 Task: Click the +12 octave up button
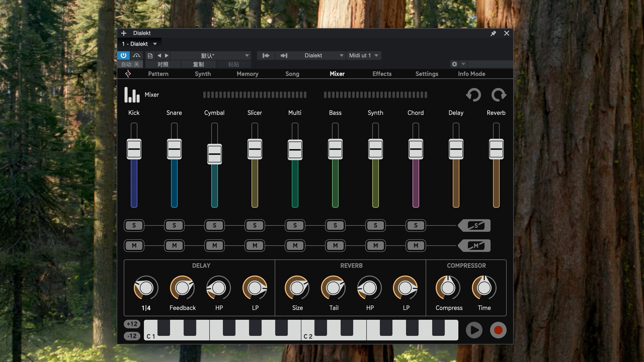[132, 324]
